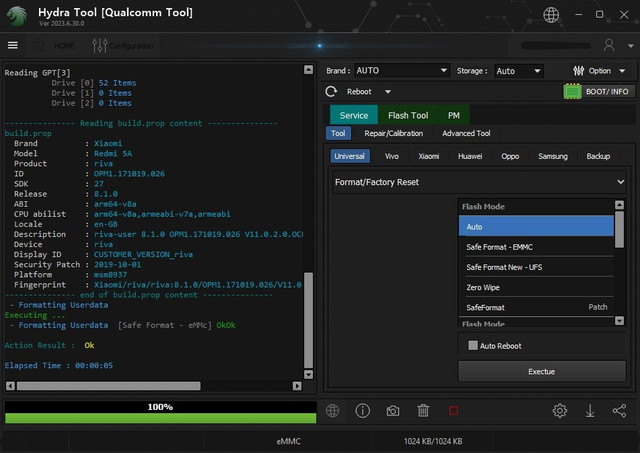This screenshot has width=640, height=453.
Task: Click the info circle icon
Action: pos(362,411)
